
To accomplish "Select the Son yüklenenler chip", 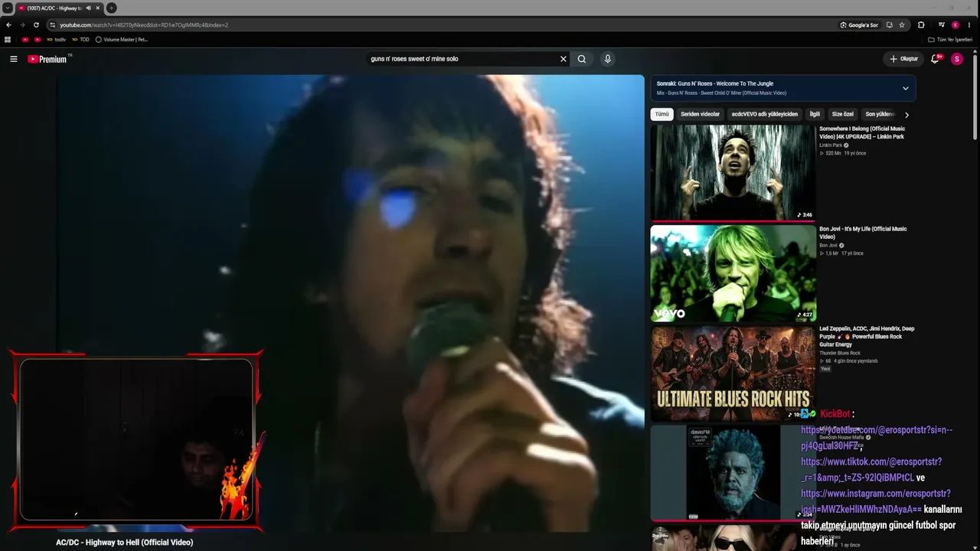I will point(880,114).
